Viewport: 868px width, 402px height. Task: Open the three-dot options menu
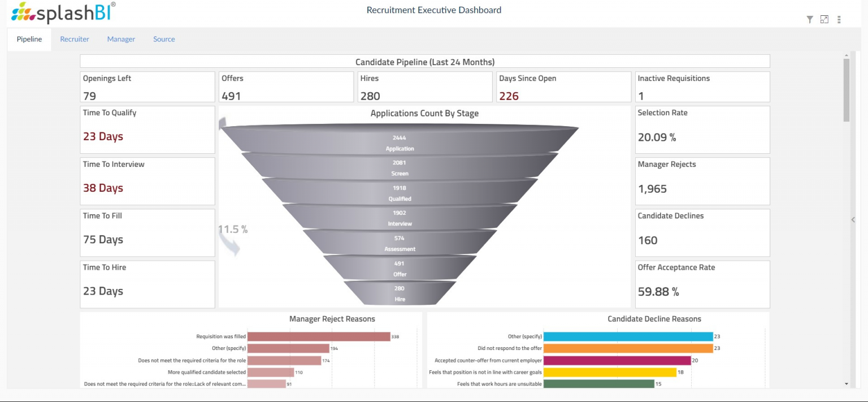coord(839,19)
